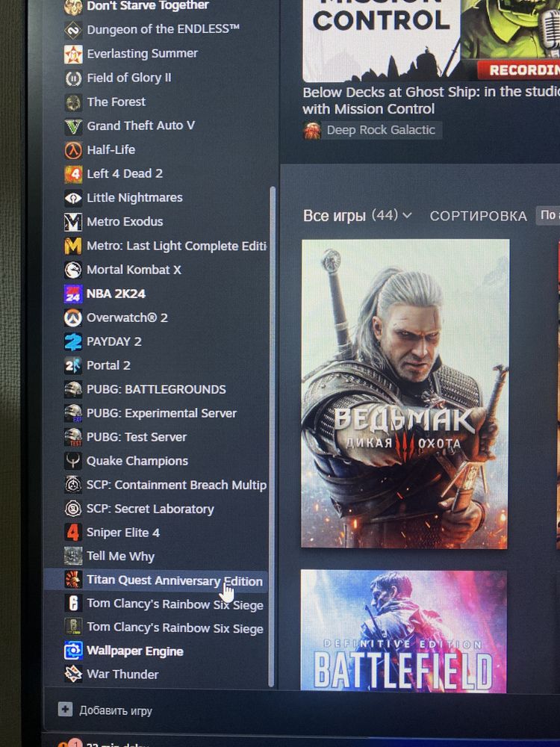The width and height of the screenshot is (560, 747).
Task: Click the Grand Theft Auto V icon
Action: click(x=73, y=127)
